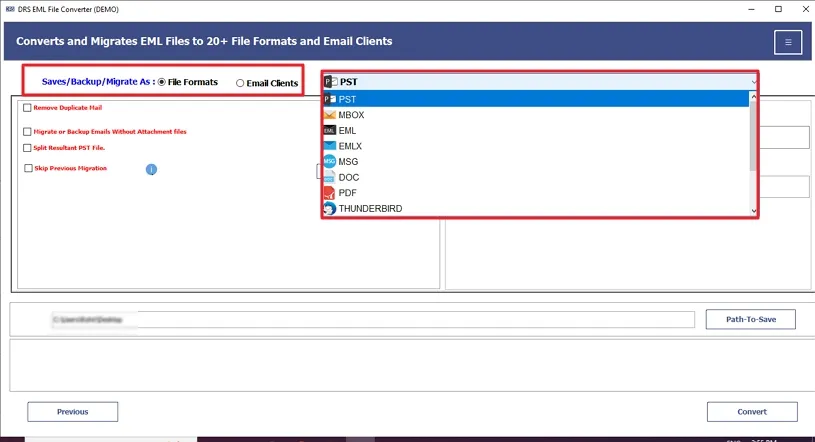Enable Skip Previous Migration checkbox
Image resolution: width=815 pixels, height=442 pixels.
(28, 168)
